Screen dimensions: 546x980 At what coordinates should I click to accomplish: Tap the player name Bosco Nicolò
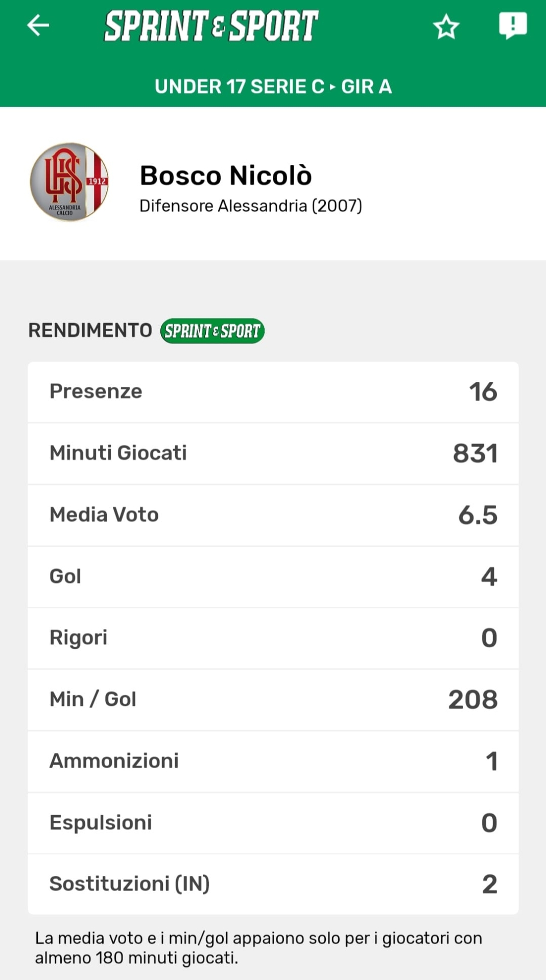pyautogui.click(x=226, y=176)
